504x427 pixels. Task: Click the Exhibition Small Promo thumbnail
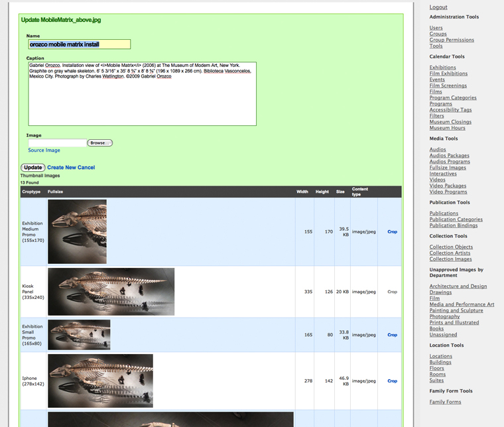coord(79,335)
